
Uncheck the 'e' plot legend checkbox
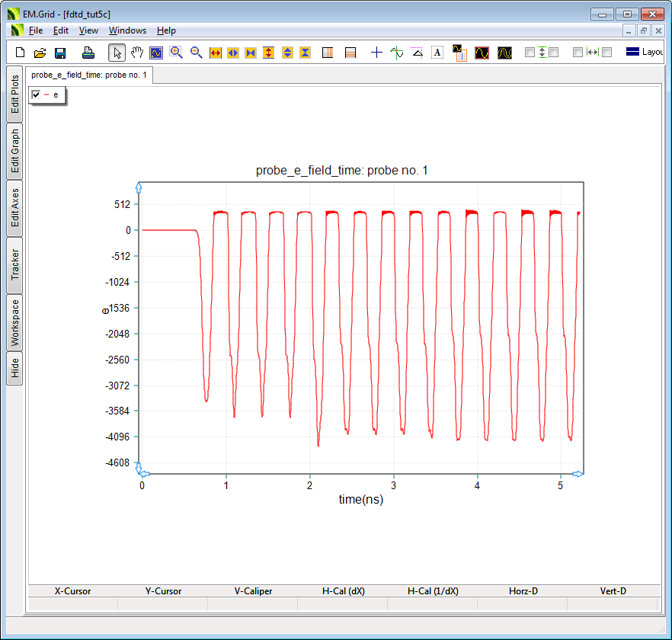[36, 94]
